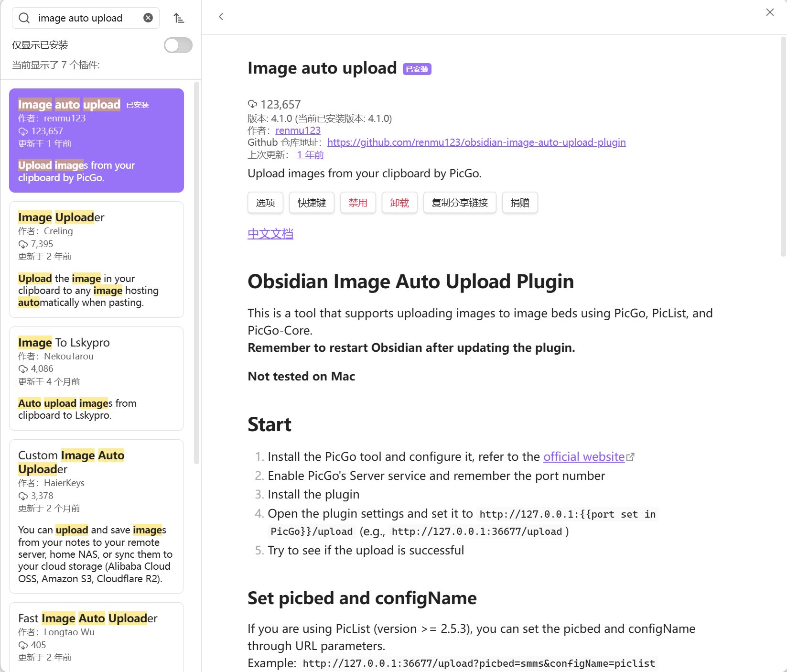The width and height of the screenshot is (787, 672).
Task: Click the 'http://127.0.0.1:36677/upload' code text
Action: tap(477, 531)
